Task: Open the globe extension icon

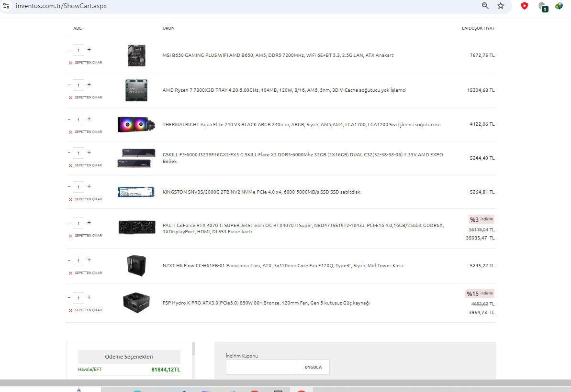Action: click(x=559, y=6)
